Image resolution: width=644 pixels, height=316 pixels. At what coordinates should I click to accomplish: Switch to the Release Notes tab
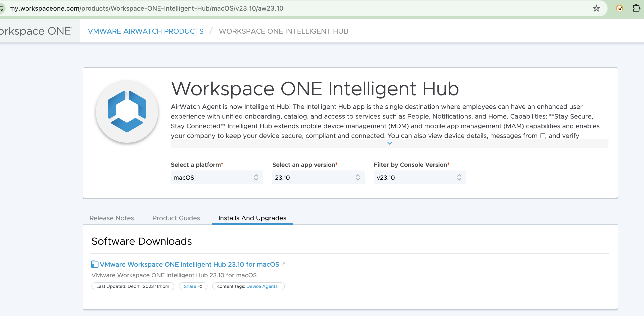[x=112, y=218]
